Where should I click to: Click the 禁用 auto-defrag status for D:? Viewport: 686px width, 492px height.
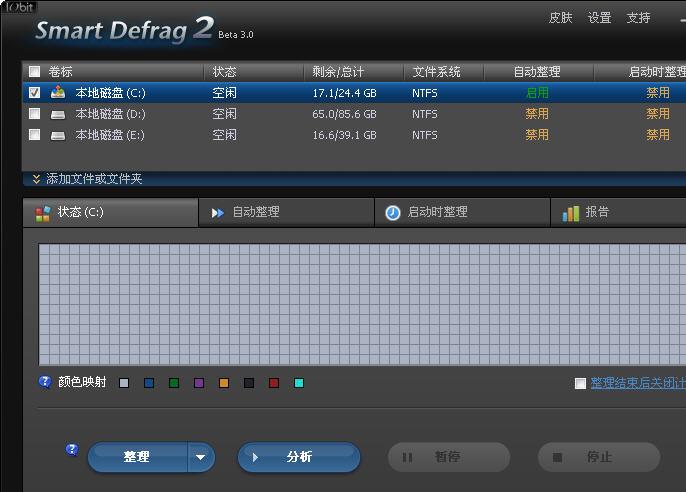(x=537, y=114)
